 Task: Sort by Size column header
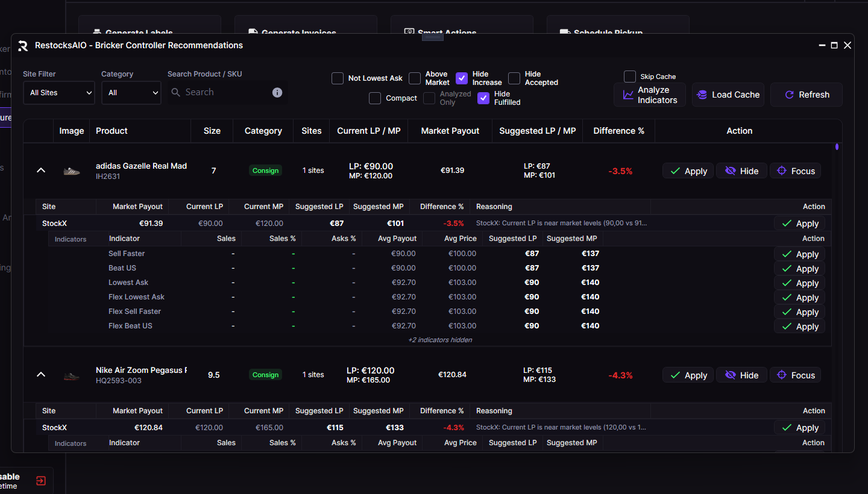(212, 131)
